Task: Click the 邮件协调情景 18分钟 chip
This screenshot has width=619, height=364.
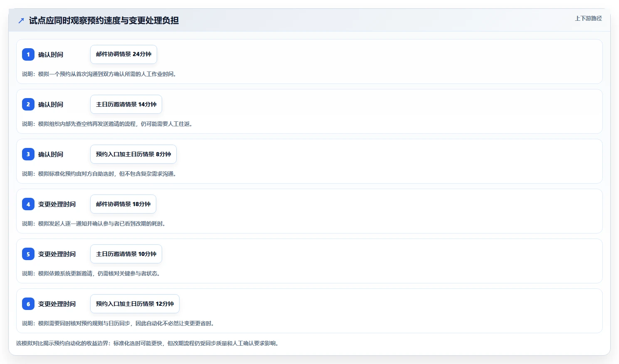Action: (x=123, y=204)
